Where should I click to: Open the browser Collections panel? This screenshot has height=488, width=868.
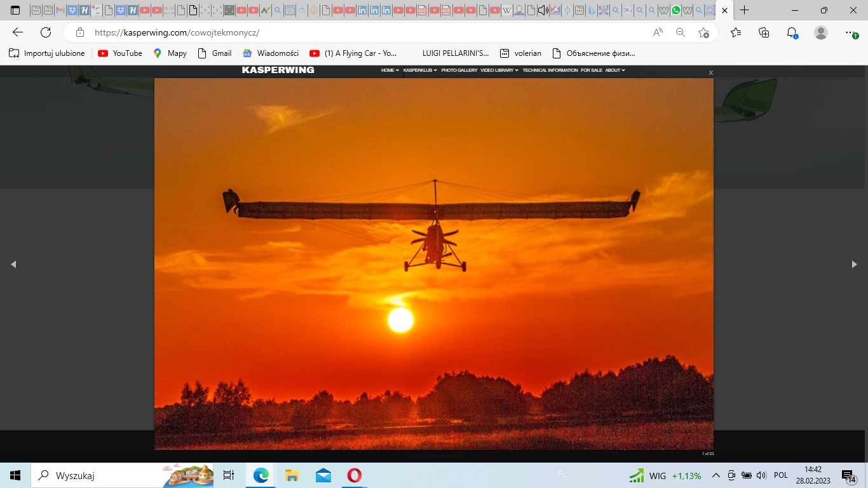(764, 32)
